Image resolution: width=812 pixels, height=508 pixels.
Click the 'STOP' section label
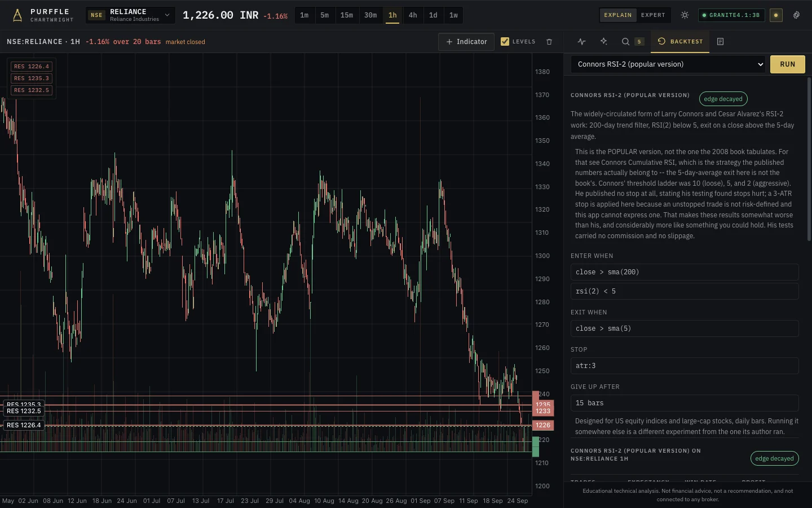579,349
